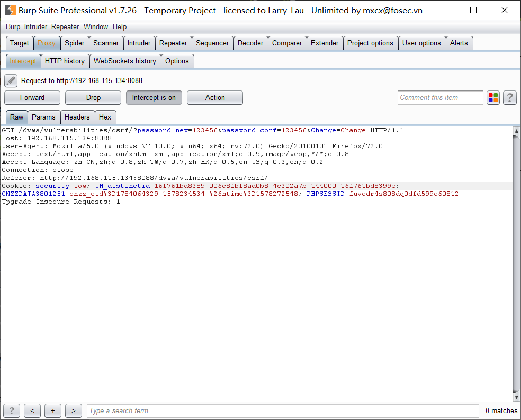This screenshot has height=420, width=521.
Task: Open the User options tab
Action: pyautogui.click(x=421, y=43)
